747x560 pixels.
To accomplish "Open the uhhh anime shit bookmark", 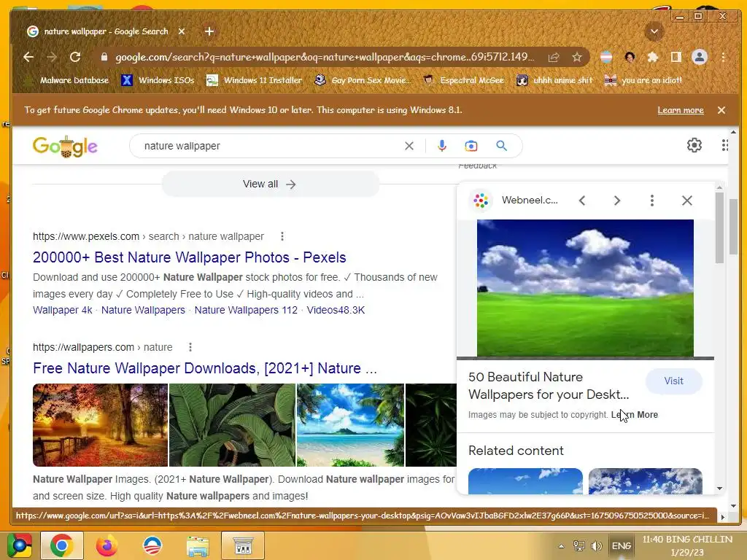I will pyautogui.click(x=555, y=80).
